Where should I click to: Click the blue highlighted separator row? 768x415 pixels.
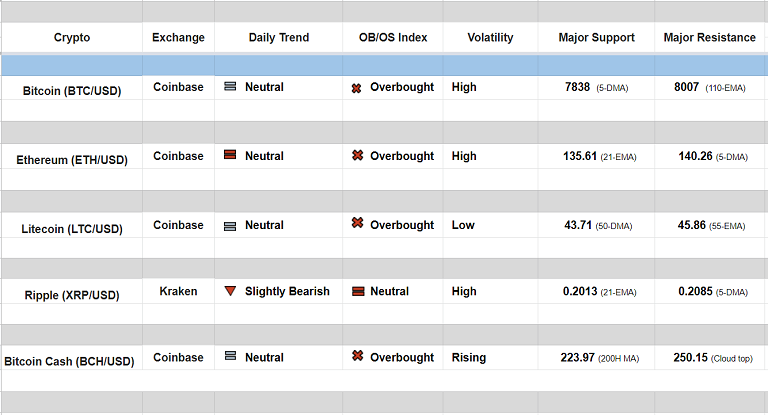[x=384, y=65]
